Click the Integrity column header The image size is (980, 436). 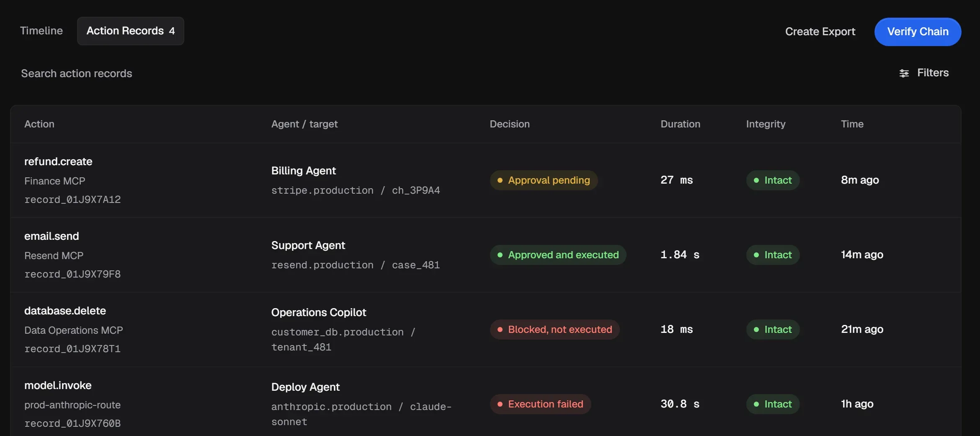tap(766, 124)
